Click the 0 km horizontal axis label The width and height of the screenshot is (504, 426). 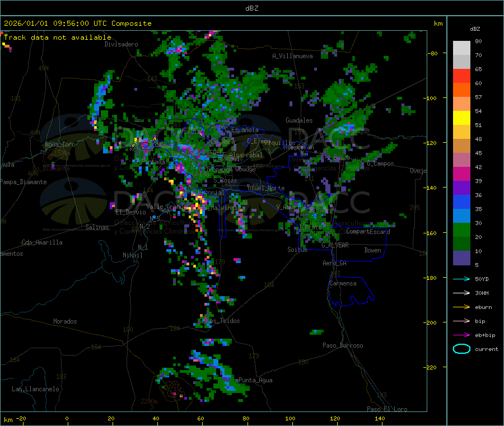point(67,418)
